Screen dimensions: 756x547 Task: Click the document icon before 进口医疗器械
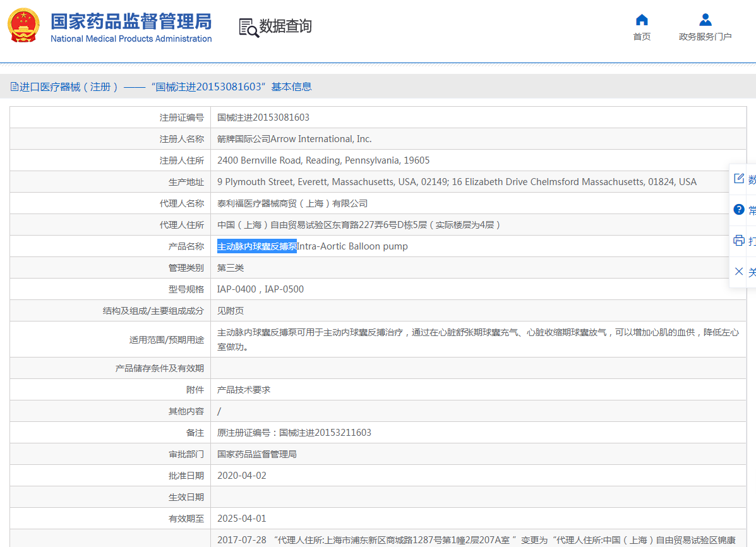pyautogui.click(x=15, y=87)
